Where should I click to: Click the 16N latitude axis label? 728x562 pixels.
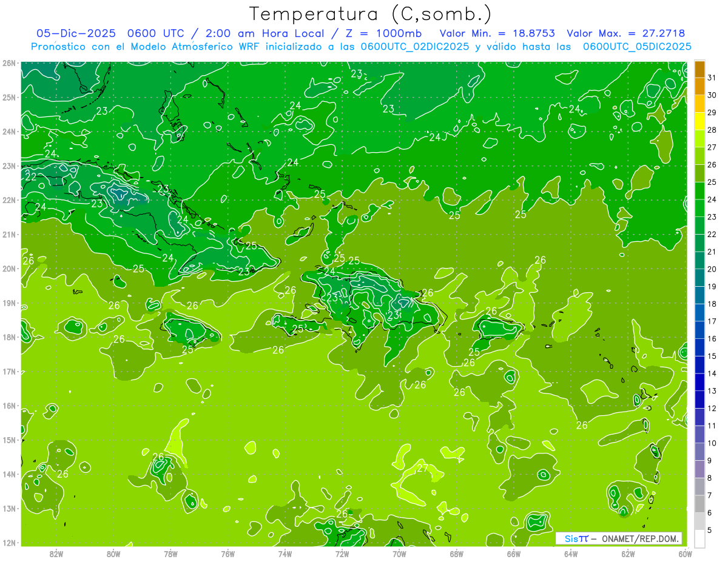click(x=8, y=406)
